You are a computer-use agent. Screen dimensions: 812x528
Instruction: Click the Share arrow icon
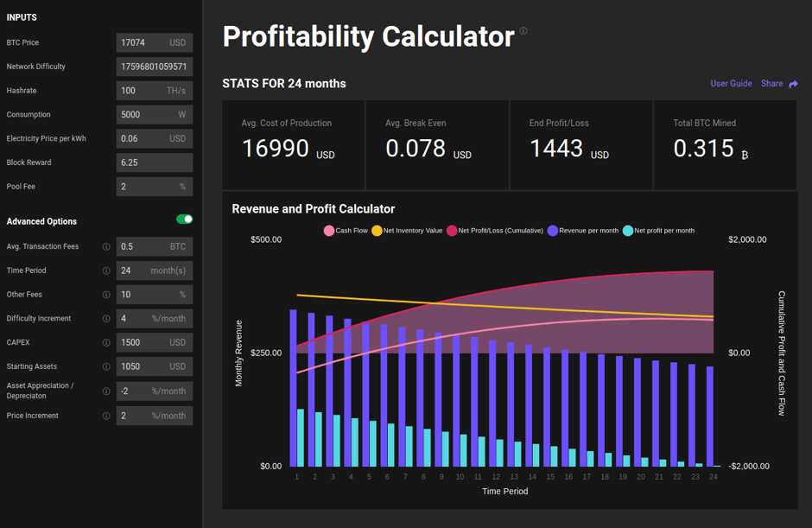click(793, 84)
